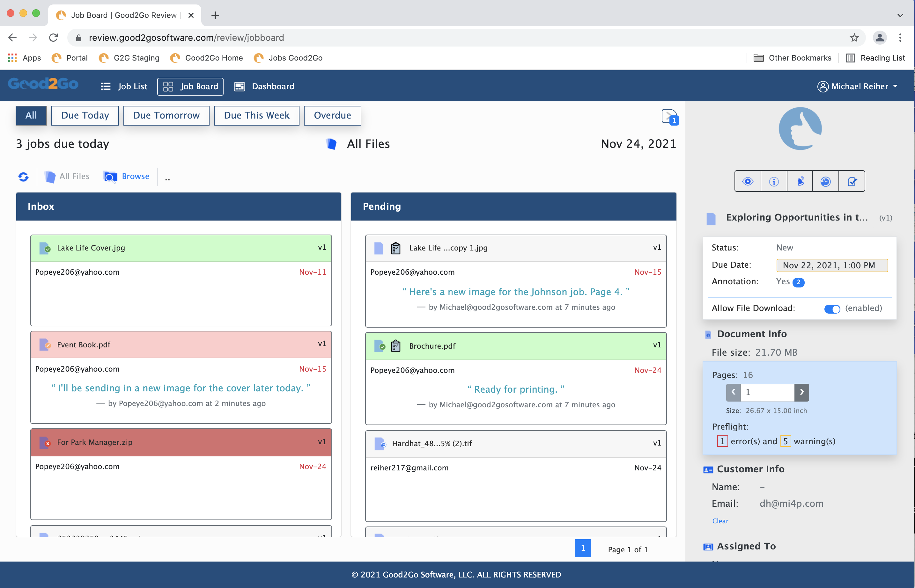
Task: Switch to the Job List view
Action: (124, 87)
